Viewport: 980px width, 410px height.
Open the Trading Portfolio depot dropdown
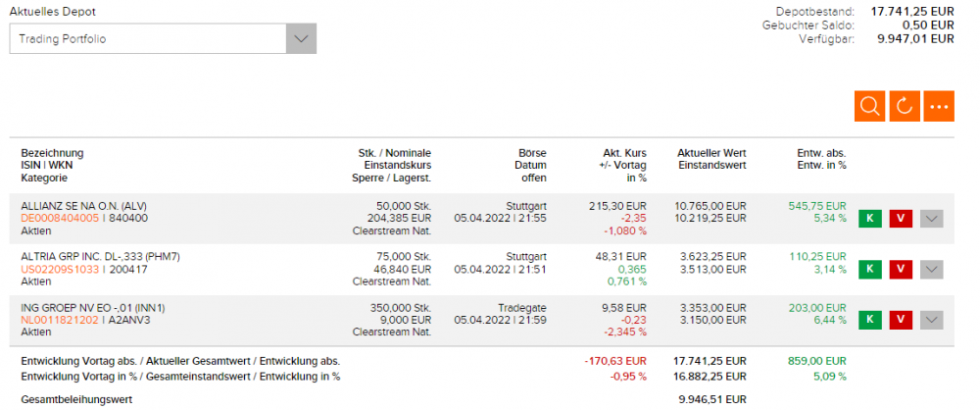click(x=163, y=39)
